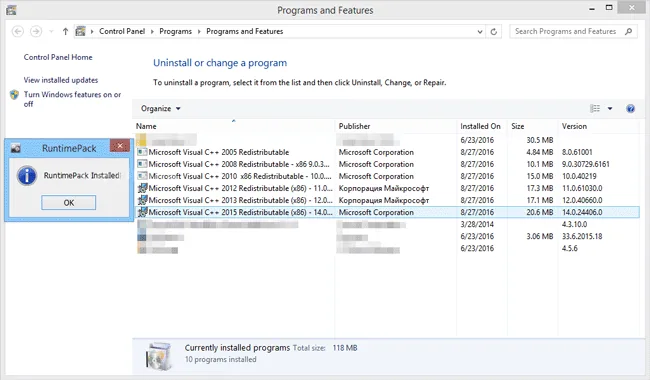This screenshot has width=650, height=380.
Task: Maximize the Programs and Features window
Action: point(609,8)
